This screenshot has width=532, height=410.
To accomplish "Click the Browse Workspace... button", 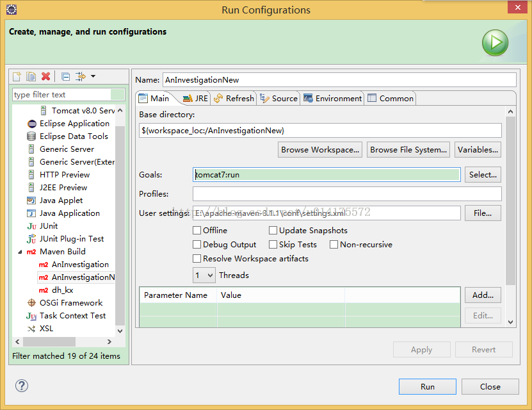I will [x=320, y=150].
